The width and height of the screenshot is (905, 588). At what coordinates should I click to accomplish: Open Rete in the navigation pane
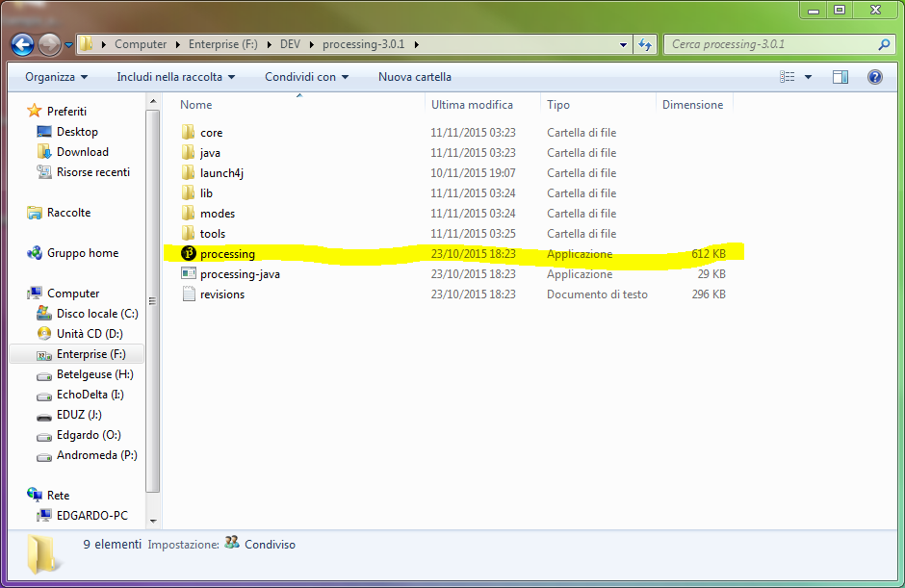tap(58, 495)
